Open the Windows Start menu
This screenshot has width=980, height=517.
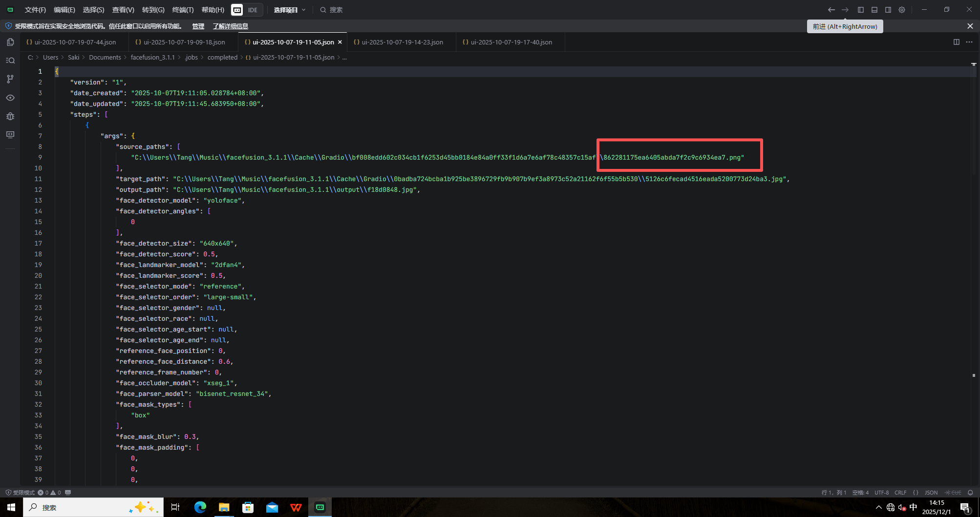point(11,507)
